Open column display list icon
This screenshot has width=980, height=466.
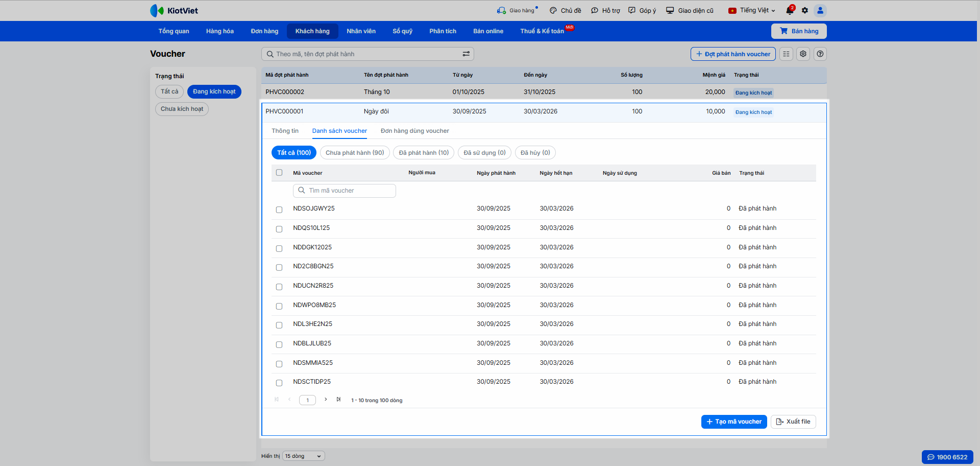[786, 54]
